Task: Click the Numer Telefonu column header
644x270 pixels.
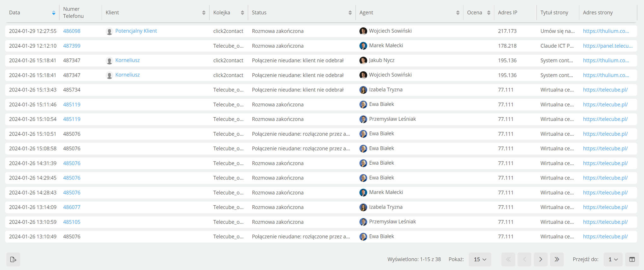Action: pyautogui.click(x=73, y=13)
